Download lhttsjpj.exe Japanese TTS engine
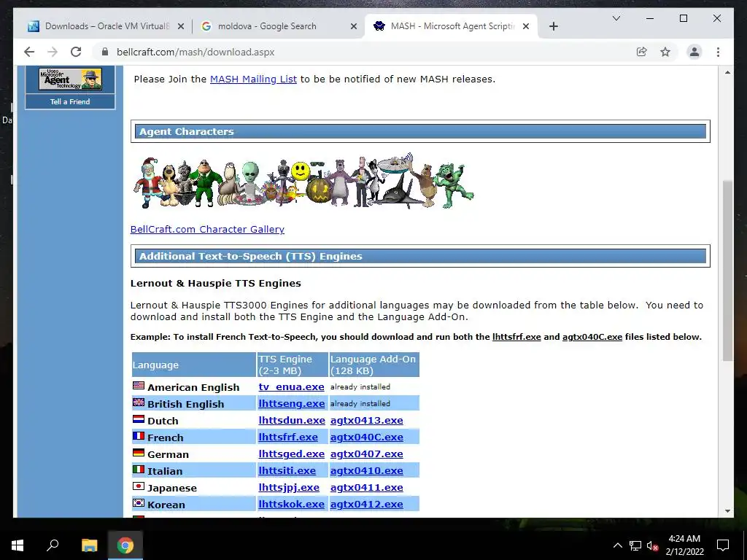Screen dimensions: 747x560 tap(289, 487)
